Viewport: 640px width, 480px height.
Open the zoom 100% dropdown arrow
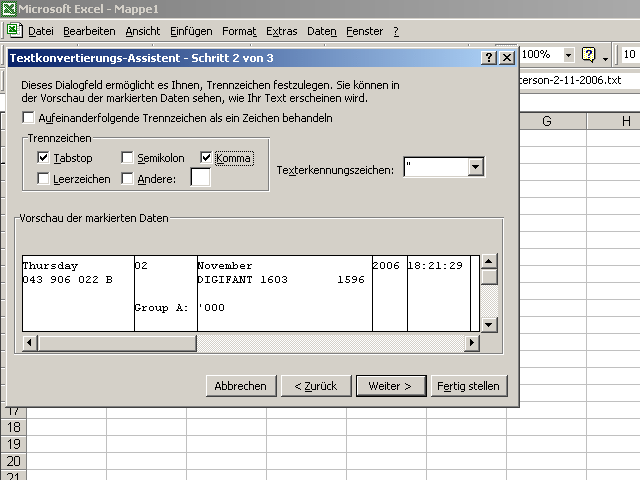pyautogui.click(x=568, y=54)
